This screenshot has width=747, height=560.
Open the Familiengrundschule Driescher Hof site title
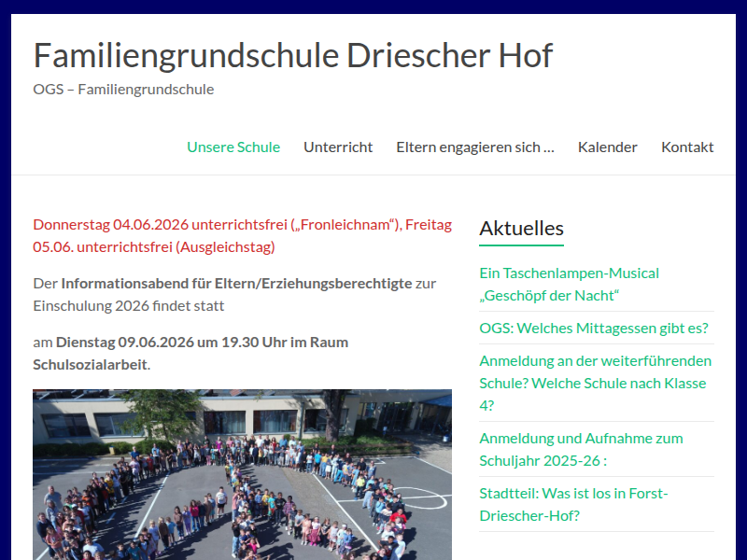tap(293, 56)
